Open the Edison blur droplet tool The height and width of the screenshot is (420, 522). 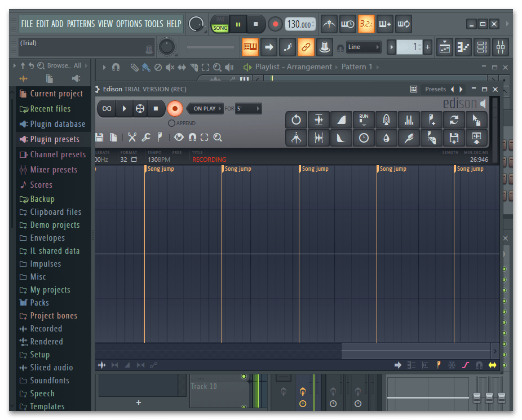[x=386, y=138]
